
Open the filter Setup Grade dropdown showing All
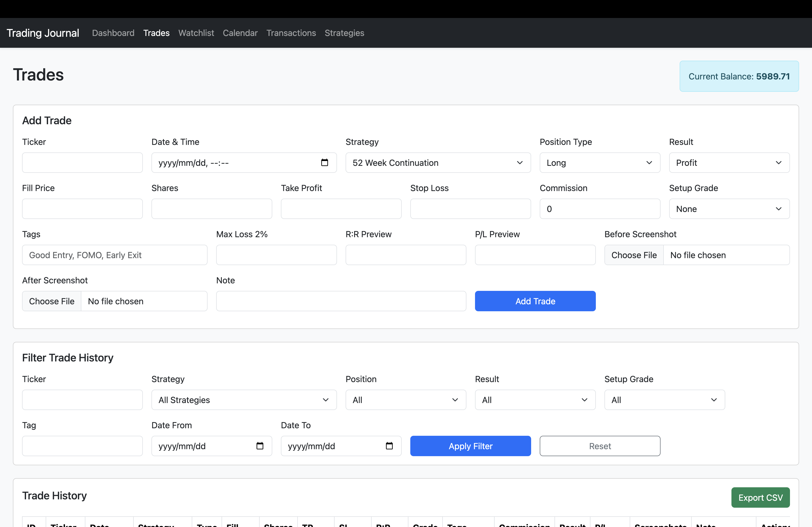pyautogui.click(x=665, y=400)
